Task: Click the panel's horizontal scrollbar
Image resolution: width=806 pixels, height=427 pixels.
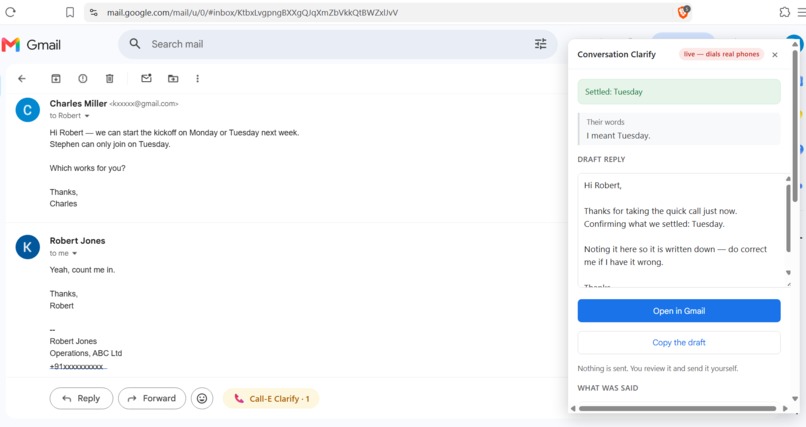Action: 677,409
